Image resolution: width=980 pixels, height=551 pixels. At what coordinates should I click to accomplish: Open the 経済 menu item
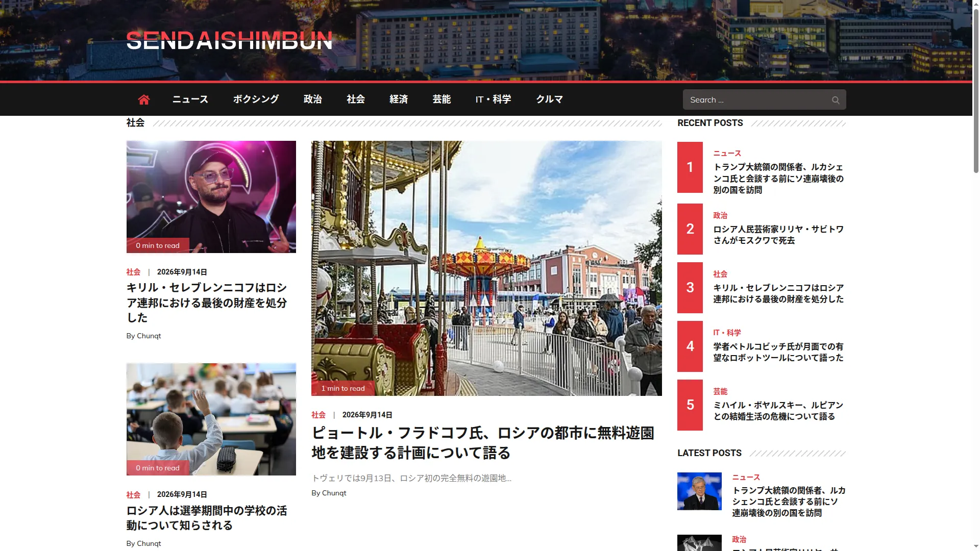(399, 99)
